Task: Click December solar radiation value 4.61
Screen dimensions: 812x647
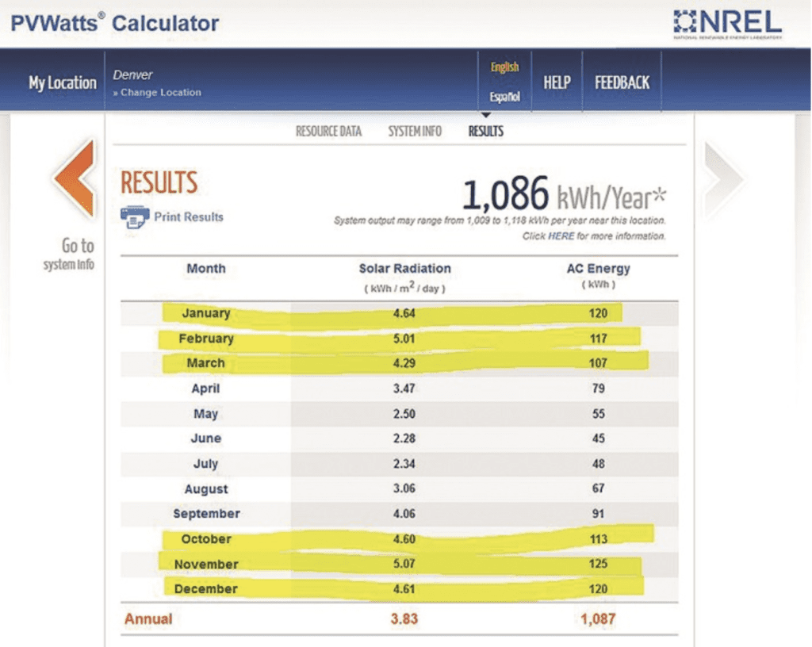Action: 404,589
